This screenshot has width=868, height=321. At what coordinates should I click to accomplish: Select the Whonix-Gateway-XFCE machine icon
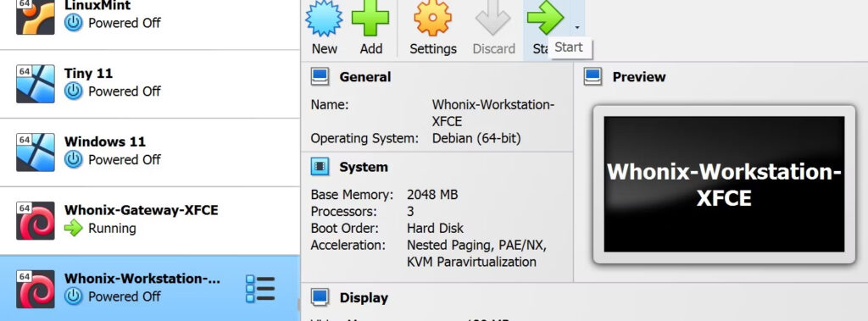click(36, 220)
